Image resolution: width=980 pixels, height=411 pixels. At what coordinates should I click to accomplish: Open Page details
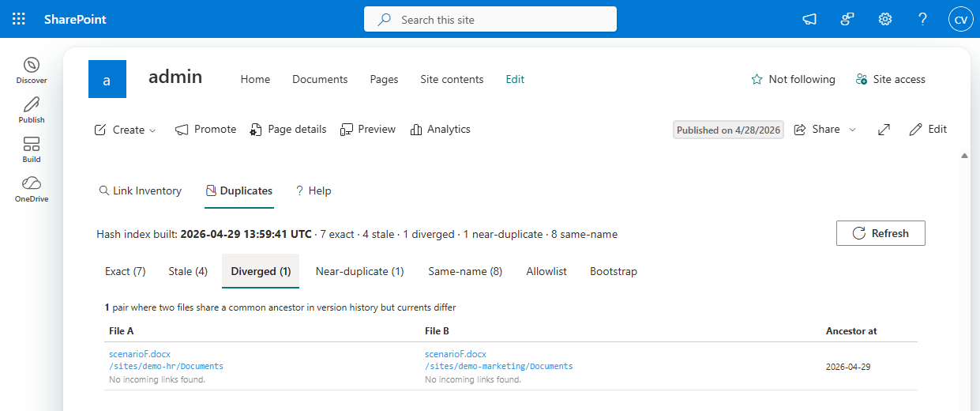point(288,130)
